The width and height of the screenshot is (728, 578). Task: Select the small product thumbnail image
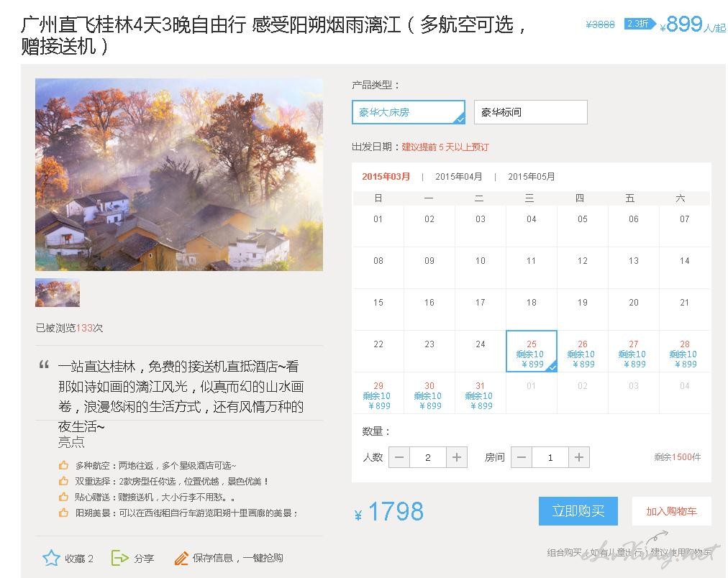tap(58, 293)
